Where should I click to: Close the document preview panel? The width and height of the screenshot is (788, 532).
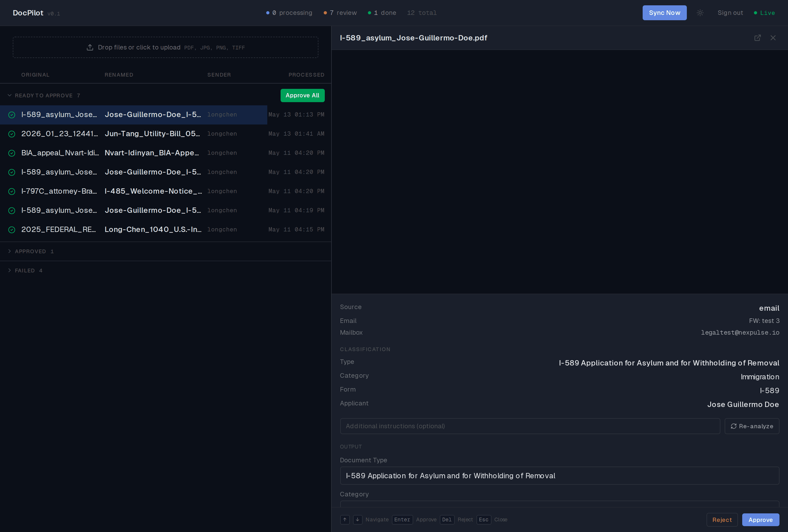pos(773,38)
